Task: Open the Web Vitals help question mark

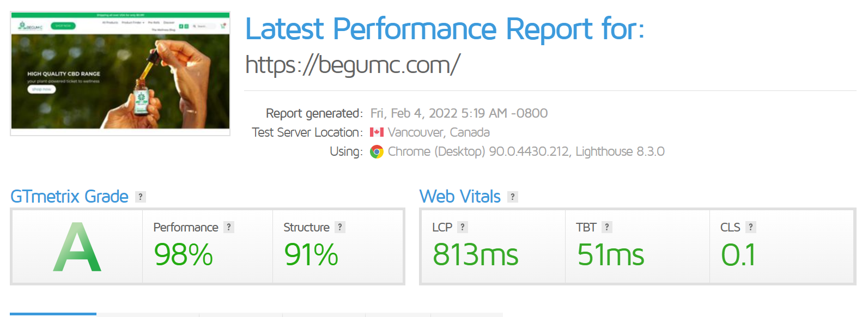Action: coord(512,197)
